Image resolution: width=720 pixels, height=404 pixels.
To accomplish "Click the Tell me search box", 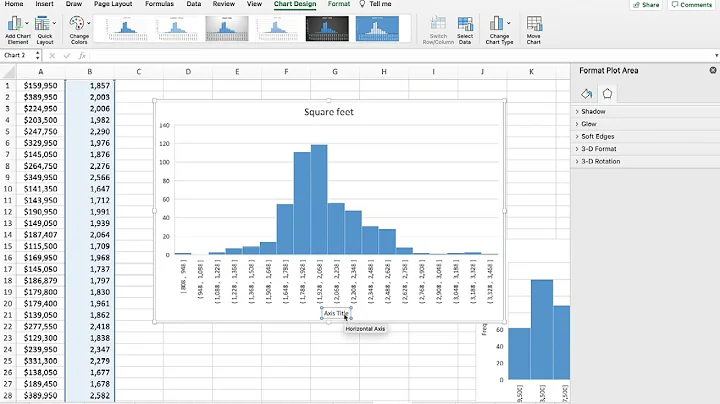I will [x=376, y=4].
